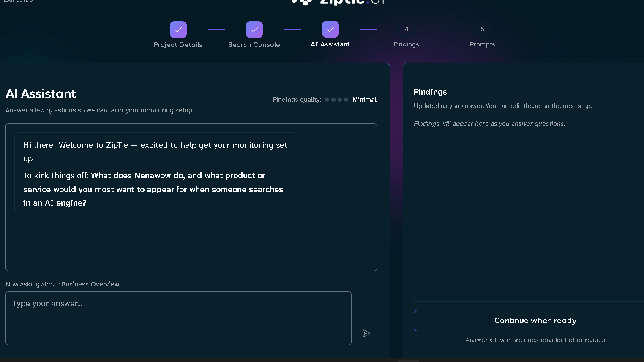
Task: Send the answer with the arrow icon
Action: 366,333
